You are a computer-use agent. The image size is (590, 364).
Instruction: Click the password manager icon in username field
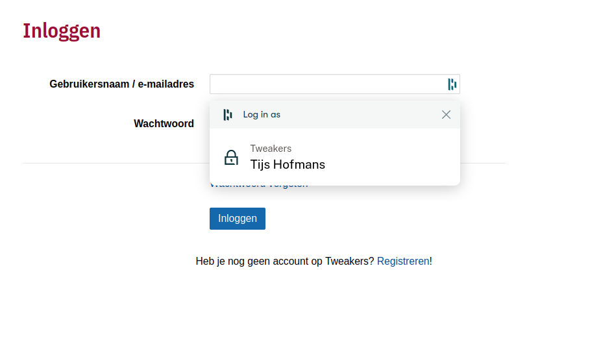[x=452, y=84]
